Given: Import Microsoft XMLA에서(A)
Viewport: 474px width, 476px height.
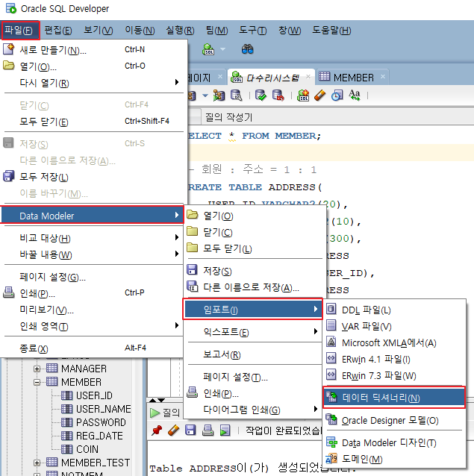Looking at the screenshot, I should [394, 342].
